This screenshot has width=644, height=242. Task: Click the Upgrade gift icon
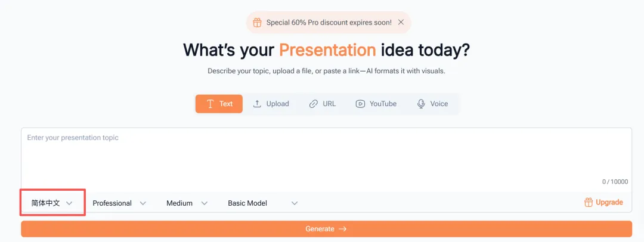tap(589, 203)
